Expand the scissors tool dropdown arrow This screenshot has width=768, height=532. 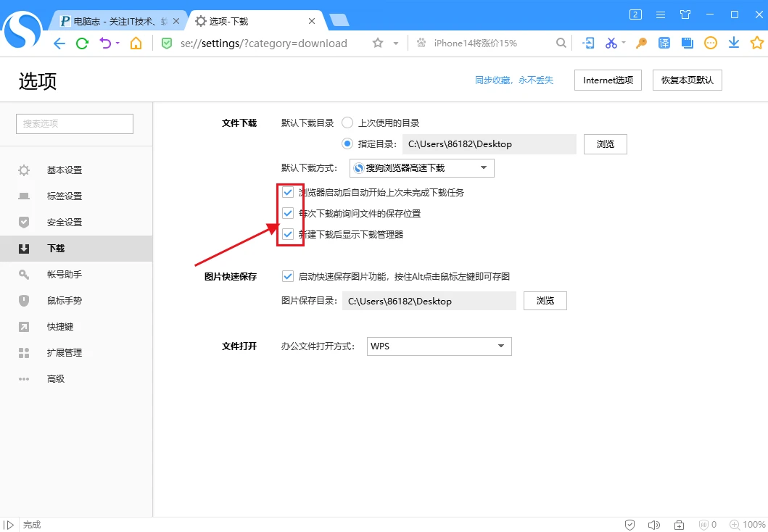coord(624,43)
